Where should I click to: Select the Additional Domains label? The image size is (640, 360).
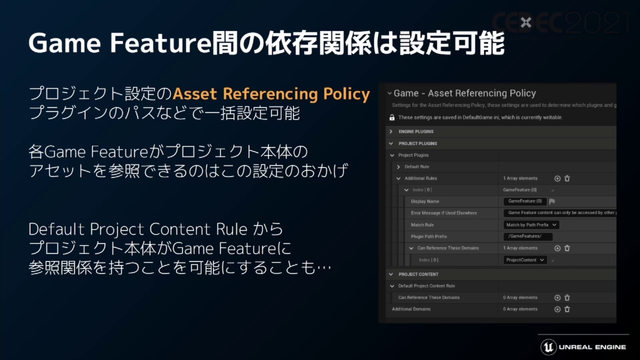coord(411,309)
